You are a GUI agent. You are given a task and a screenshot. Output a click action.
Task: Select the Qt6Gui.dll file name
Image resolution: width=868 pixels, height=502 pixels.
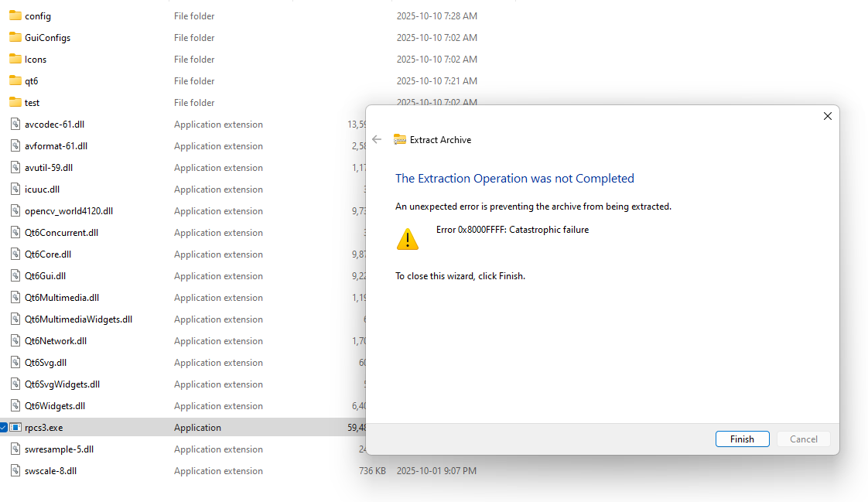tap(45, 275)
